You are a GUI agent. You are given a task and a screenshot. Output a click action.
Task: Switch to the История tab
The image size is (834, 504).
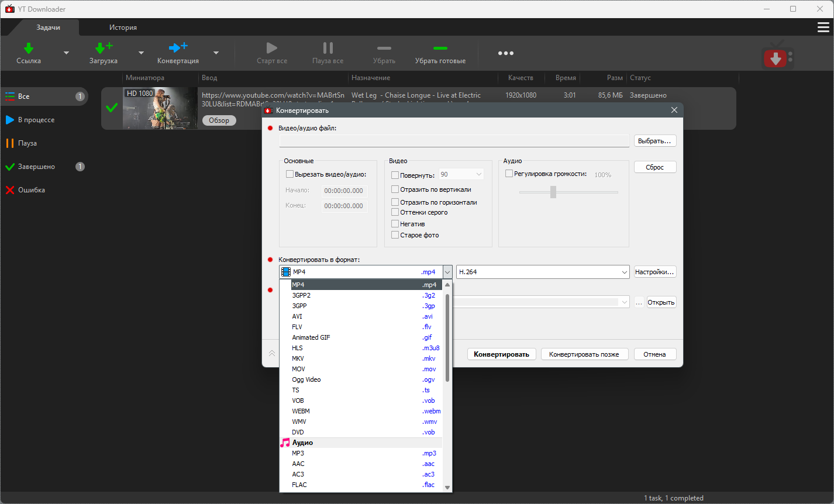[x=123, y=27]
